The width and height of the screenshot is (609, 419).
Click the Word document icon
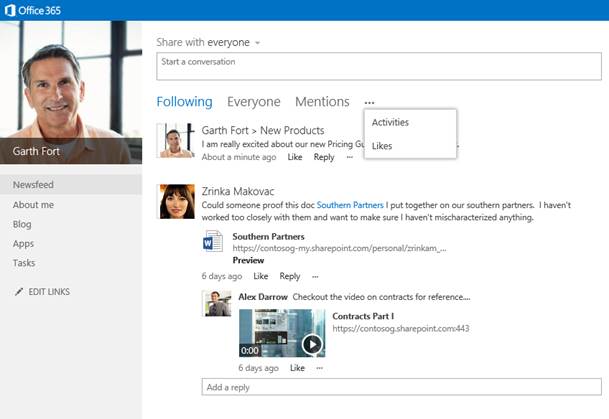[x=213, y=241]
